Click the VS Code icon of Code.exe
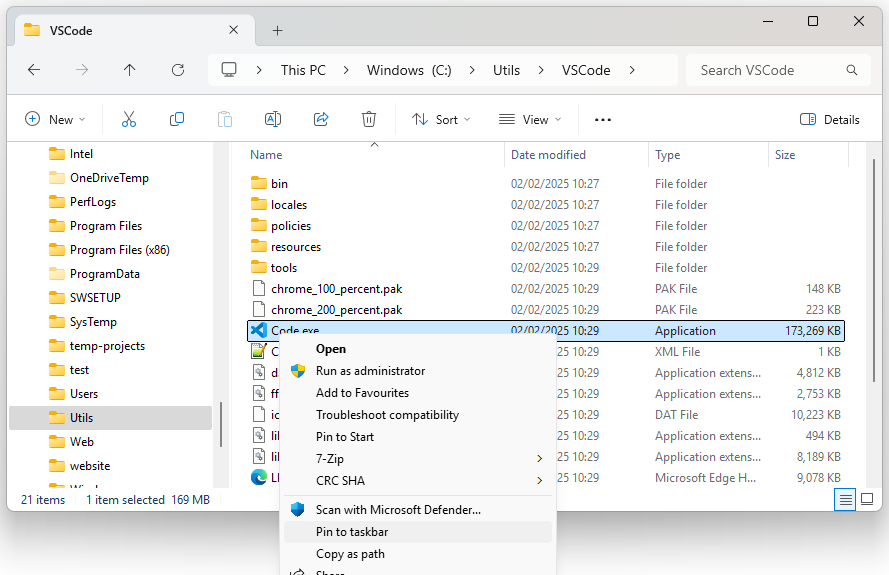 tap(259, 330)
